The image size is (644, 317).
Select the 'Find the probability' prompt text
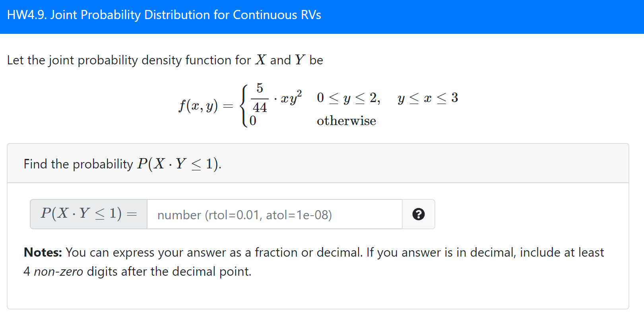coord(122,164)
